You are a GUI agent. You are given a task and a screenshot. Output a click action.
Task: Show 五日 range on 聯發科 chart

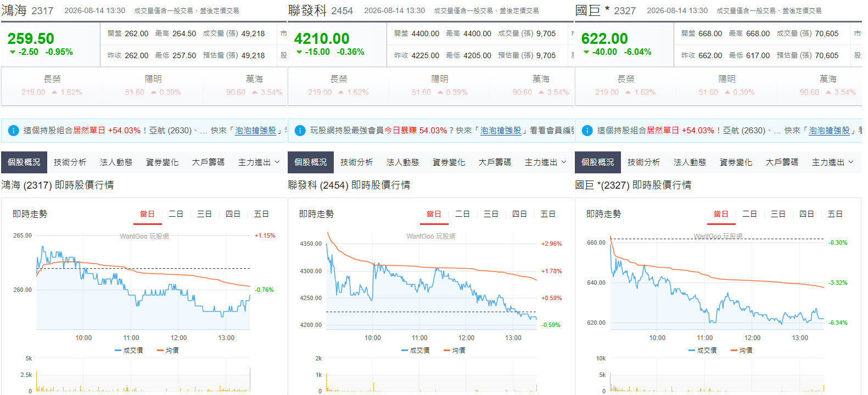(x=548, y=214)
